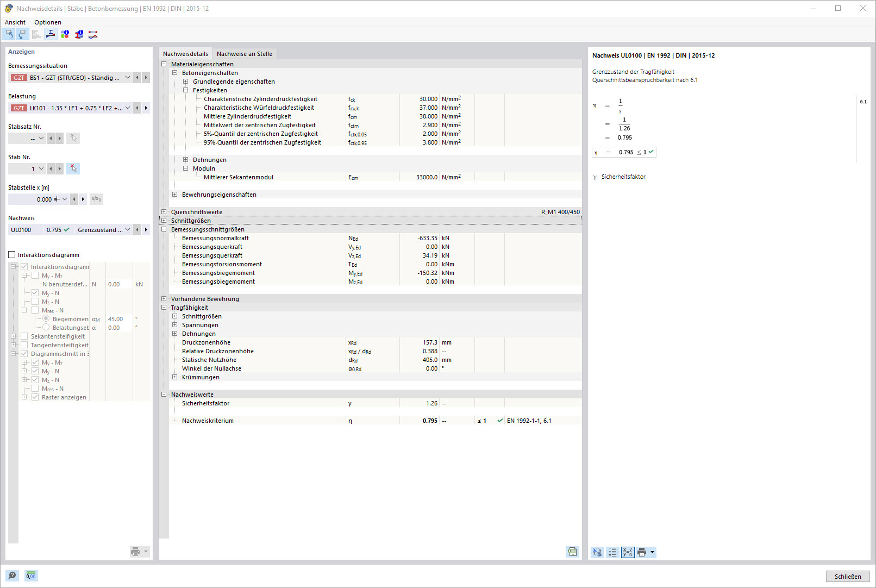
Task: Open the Stab Nr. dropdown
Action: click(x=41, y=169)
